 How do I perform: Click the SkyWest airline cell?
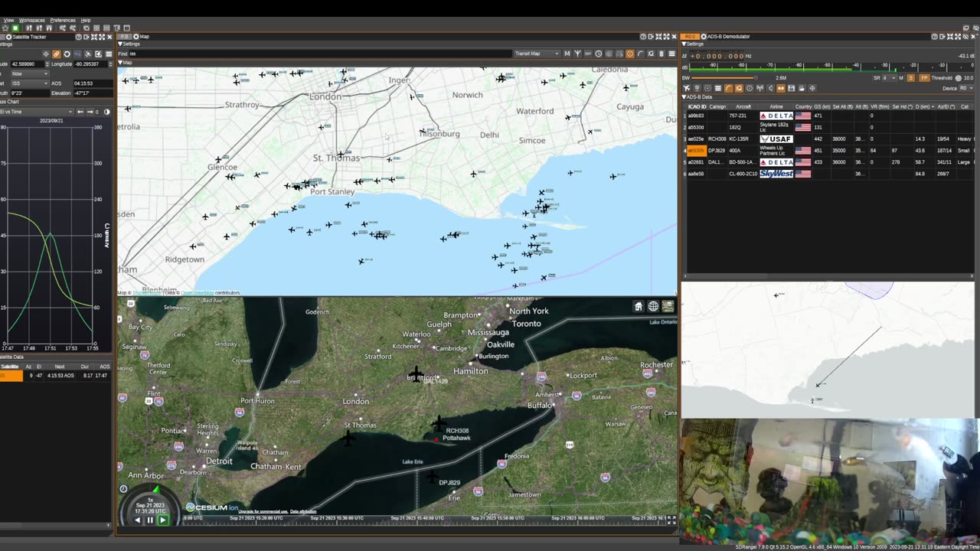[776, 174]
